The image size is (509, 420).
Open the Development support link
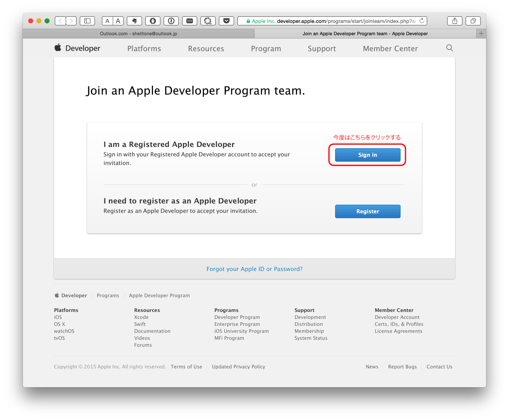(310, 317)
